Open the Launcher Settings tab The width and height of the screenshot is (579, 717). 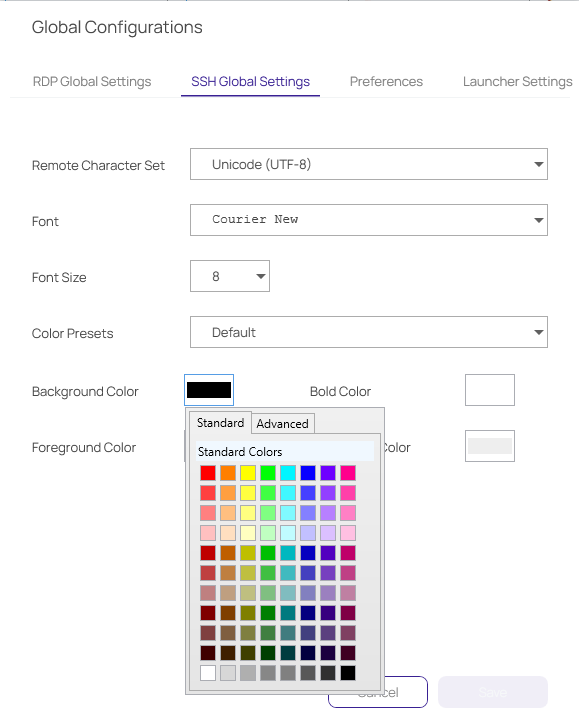pyautogui.click(x=517, y=81)
